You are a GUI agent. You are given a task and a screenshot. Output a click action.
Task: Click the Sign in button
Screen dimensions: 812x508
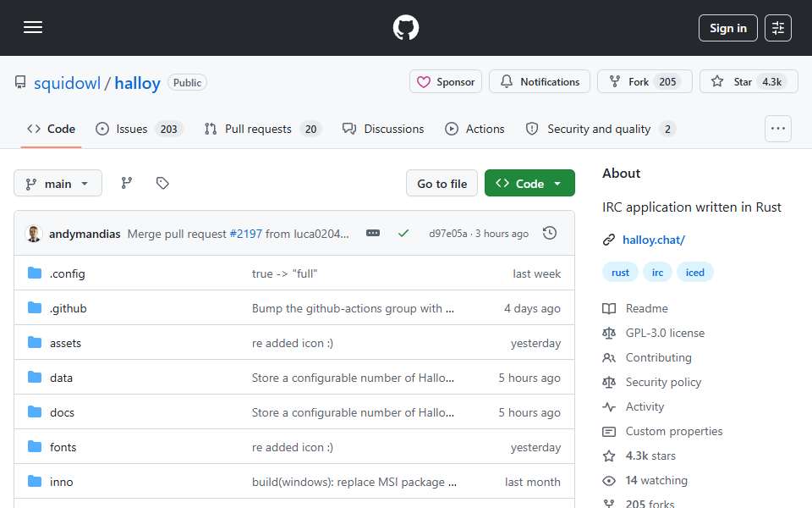(x=727, y=28)
